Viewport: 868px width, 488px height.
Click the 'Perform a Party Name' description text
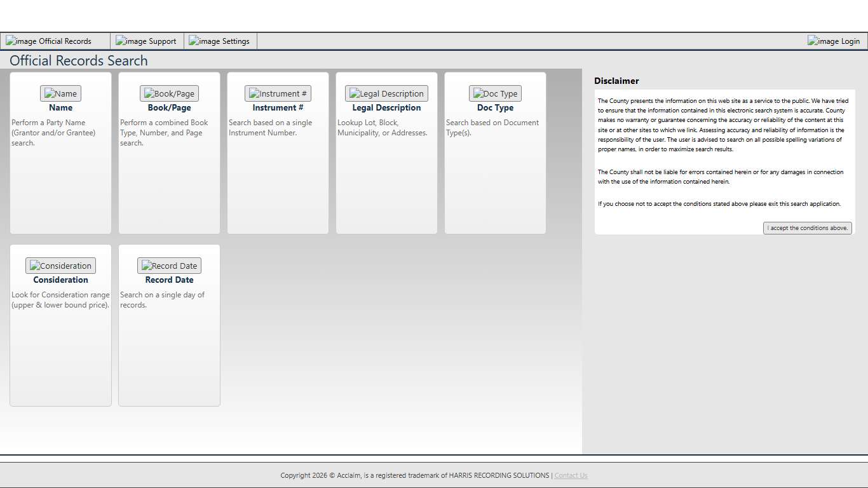click(x=53, y=133)
